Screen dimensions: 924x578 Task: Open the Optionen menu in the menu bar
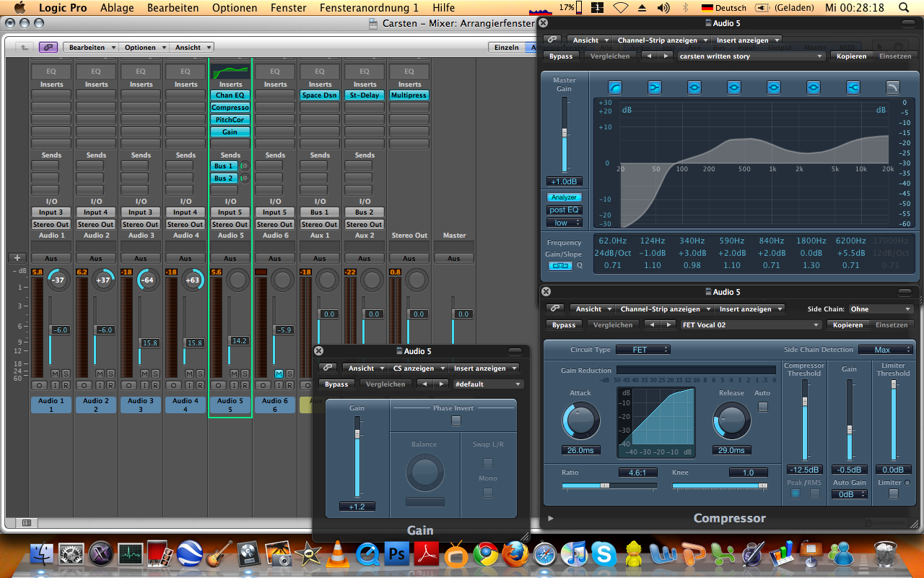click(x=235, y=8)
